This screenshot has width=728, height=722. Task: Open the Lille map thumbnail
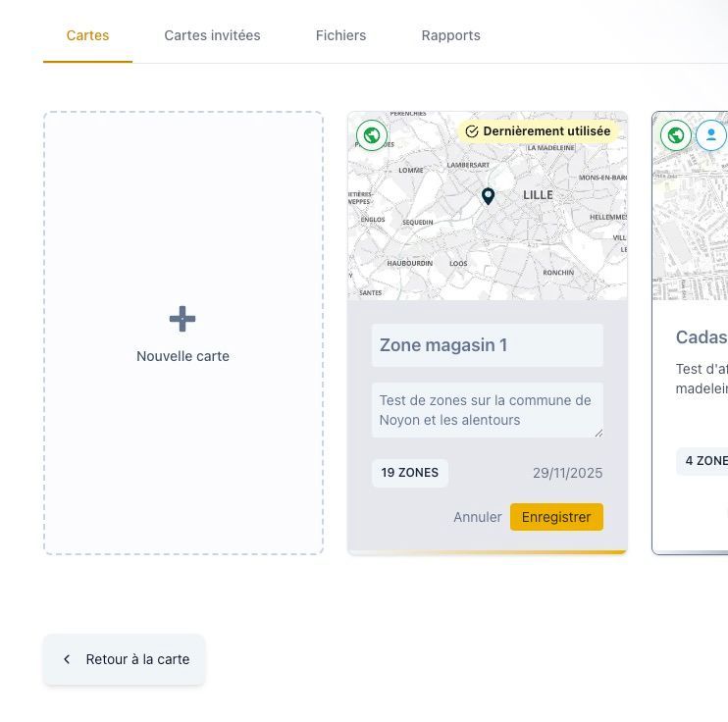tap(488, 206)
